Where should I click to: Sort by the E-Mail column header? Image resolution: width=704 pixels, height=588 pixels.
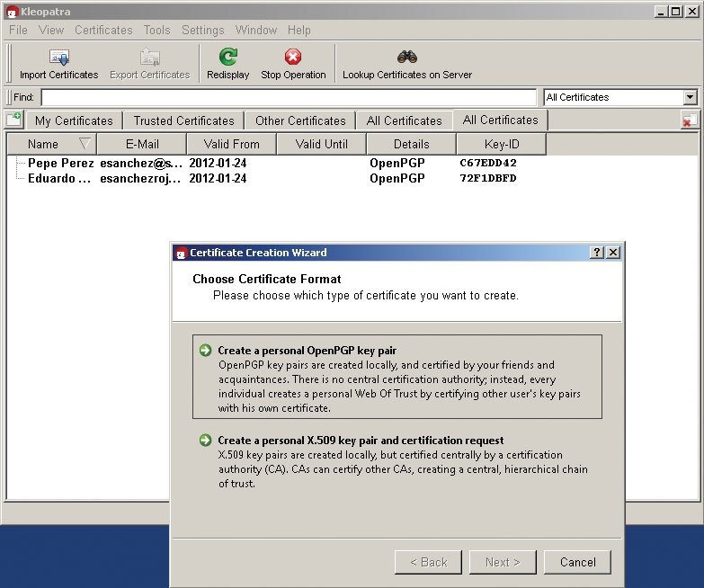pyautogui.click(x=142, y=144)
